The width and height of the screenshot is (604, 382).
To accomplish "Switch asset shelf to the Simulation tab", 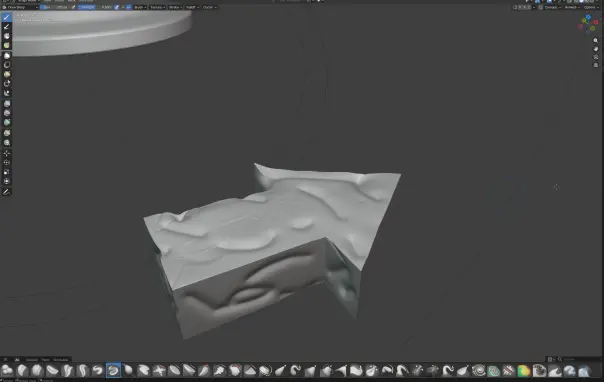I will [x=60, y=359].
